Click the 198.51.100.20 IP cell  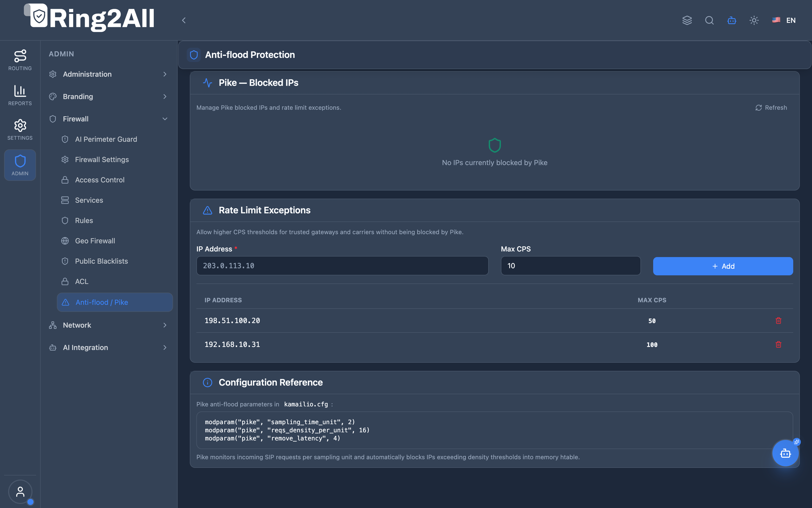(x=232, y=321)
